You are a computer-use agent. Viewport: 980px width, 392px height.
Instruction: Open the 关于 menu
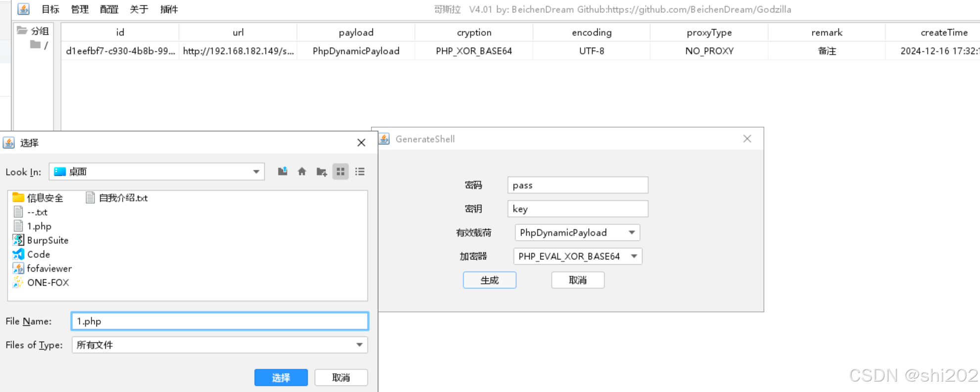click(x=139, y=9)
